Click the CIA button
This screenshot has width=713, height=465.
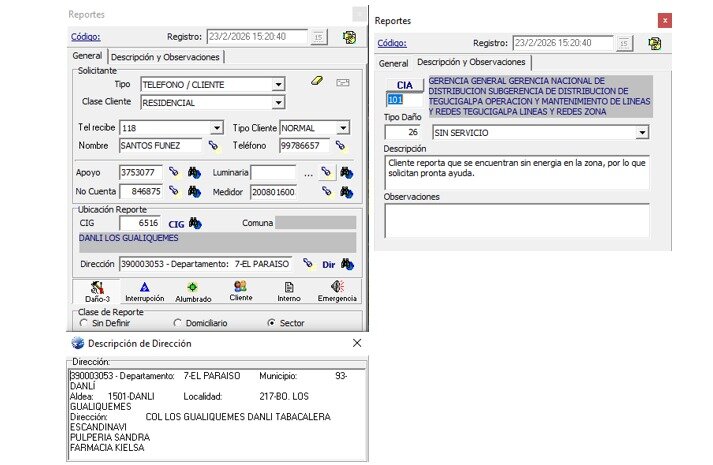pyautogui.click(x=405, y=85)
